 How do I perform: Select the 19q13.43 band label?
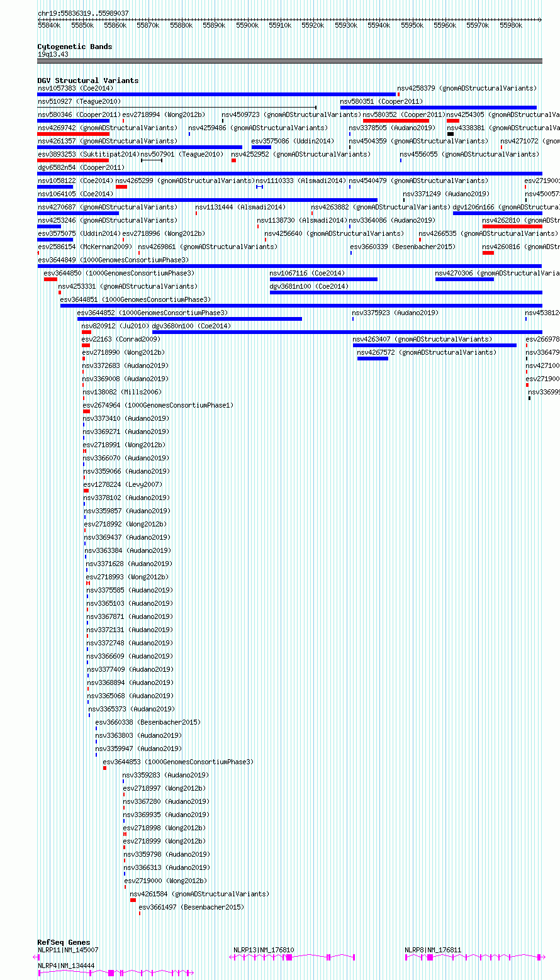click(53, 54)
